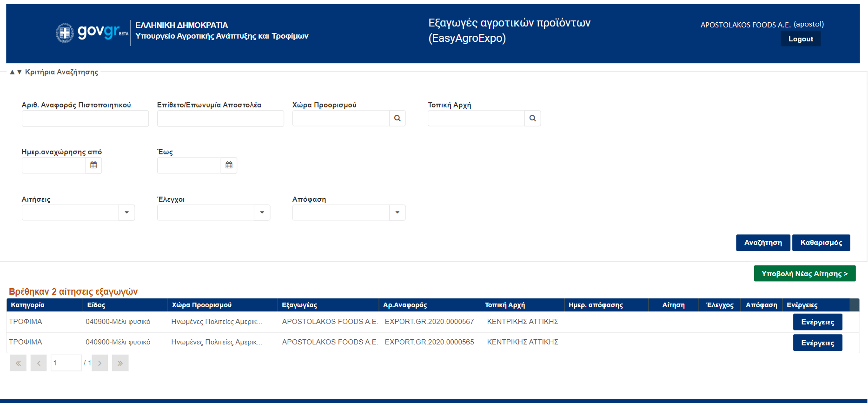Go to last results page
Image resolution: width=868 pixels, height=403 pixels.
tap(120, 363)
